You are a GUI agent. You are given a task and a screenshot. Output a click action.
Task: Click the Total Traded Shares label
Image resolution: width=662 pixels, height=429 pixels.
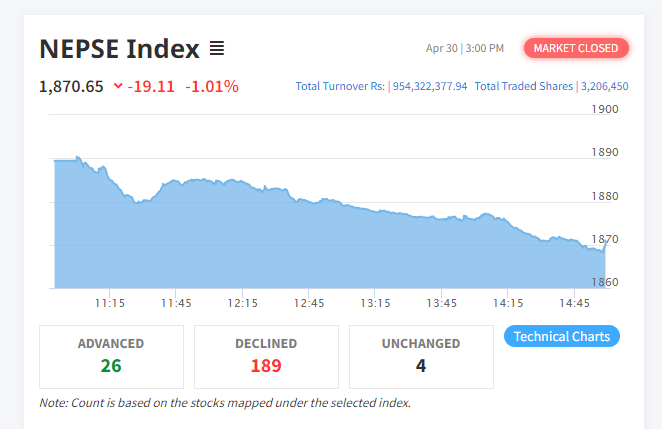pos(523,86)
